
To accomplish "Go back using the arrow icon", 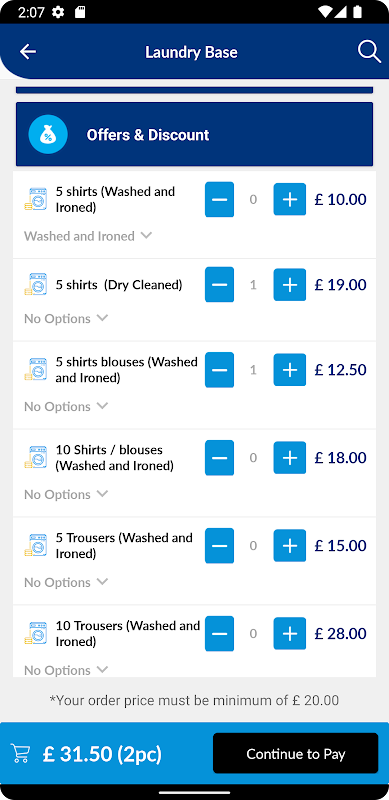I will coord(28,52).
